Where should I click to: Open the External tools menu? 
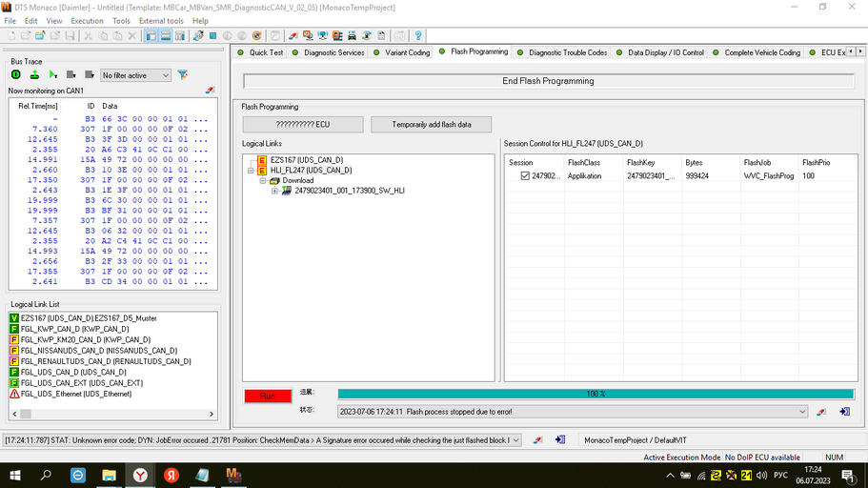(161, 21)
